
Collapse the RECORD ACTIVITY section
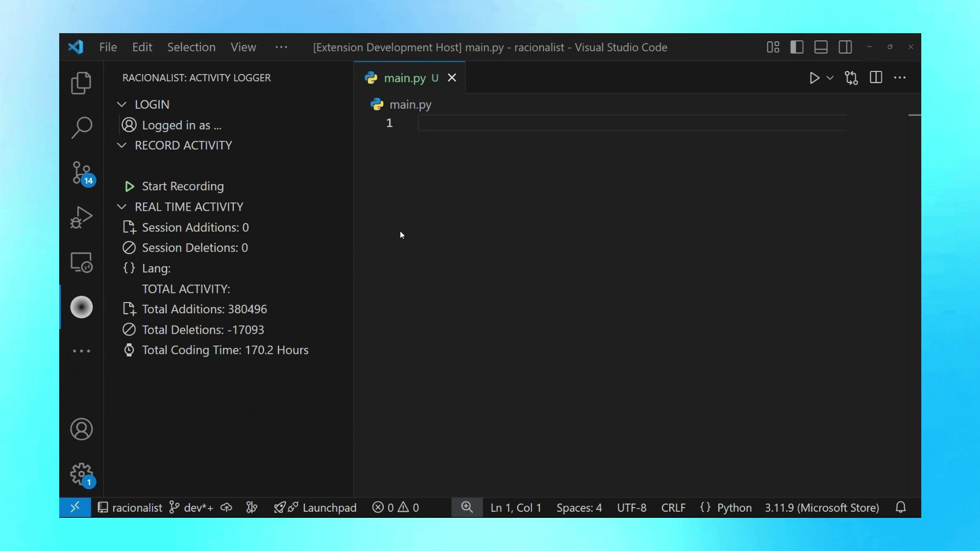coord(121,145)
